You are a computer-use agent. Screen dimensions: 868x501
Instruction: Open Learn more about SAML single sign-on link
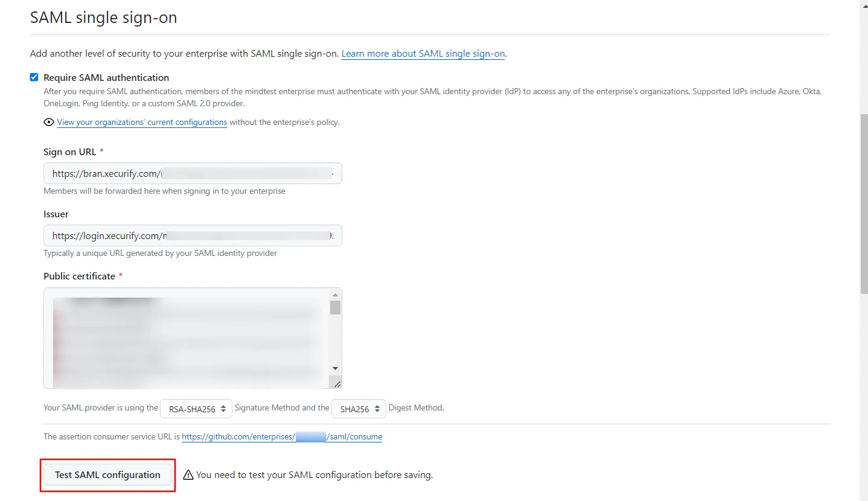423,54
